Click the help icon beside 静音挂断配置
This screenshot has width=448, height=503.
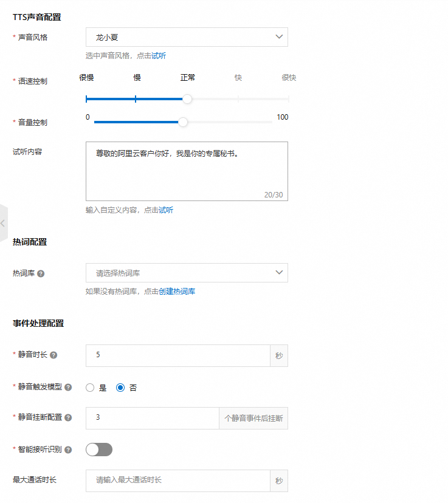click(68, 418)
